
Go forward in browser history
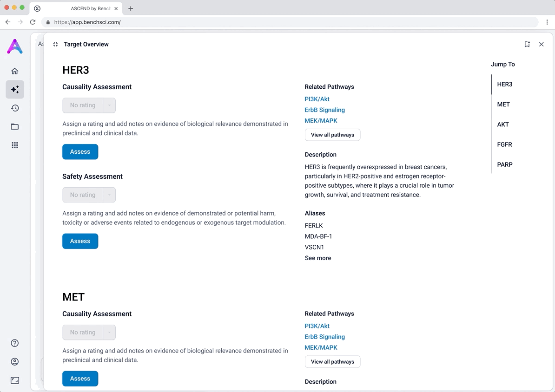20,22
